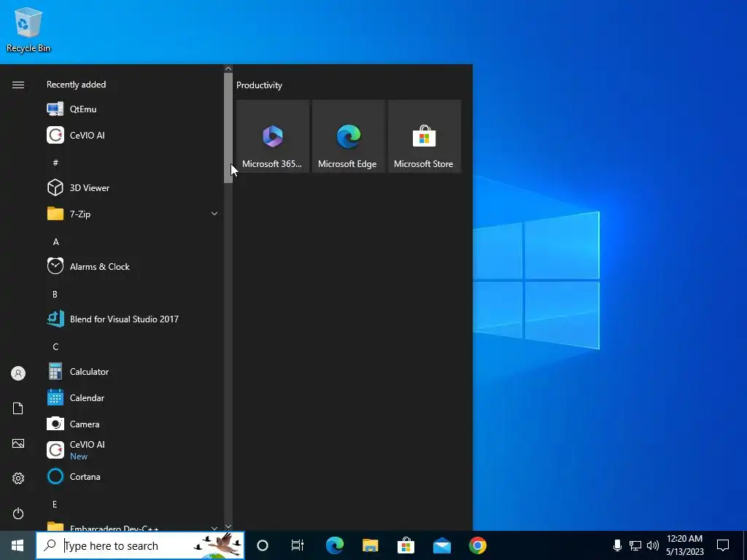The image size is (747, 560).
Task: Expand the Embarcadero Dev-C++ folder chevron
Action: click(x=214, y=528)
